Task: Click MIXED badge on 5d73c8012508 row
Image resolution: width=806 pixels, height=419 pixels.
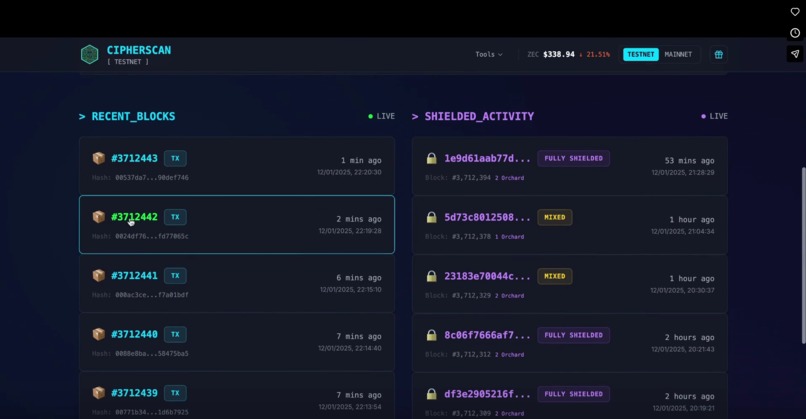Action: pyautogui.click(x=555, y=217)
